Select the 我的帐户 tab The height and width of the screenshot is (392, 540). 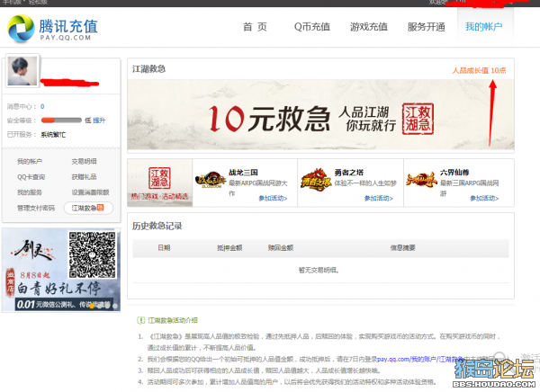(x=483, y=27)
